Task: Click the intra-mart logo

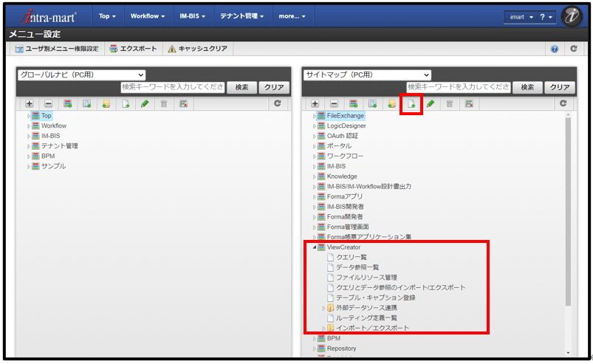Action: [49, 17]
